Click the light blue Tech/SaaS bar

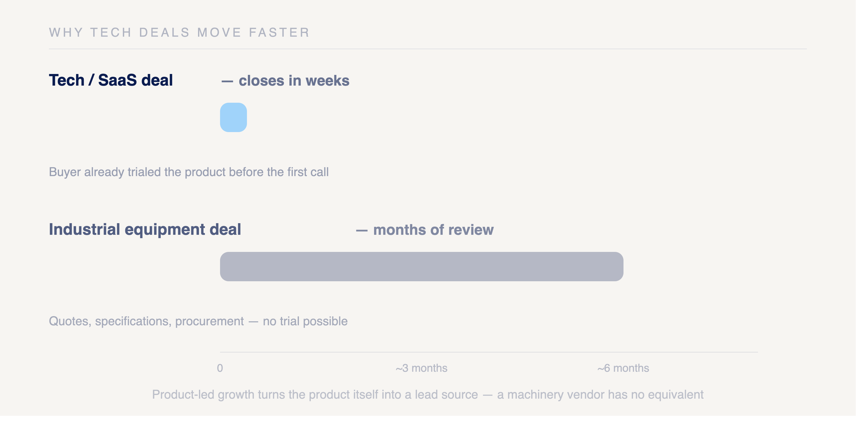(233, 117)
